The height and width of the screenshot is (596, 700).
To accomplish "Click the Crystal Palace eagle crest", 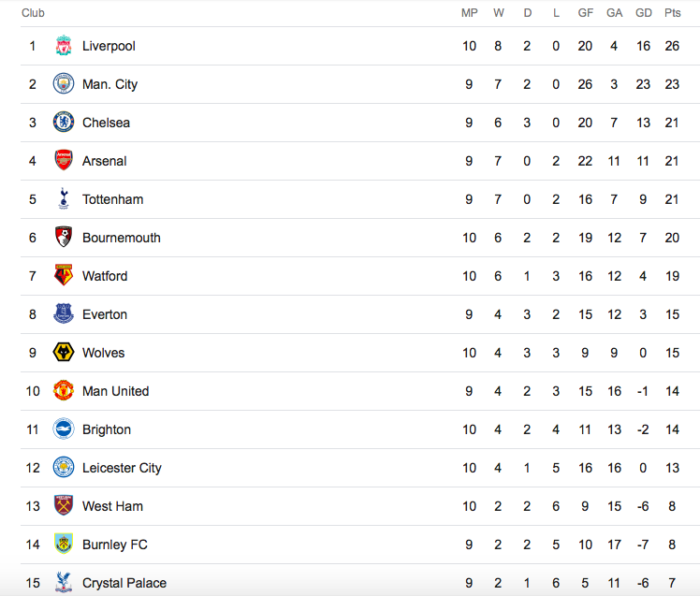I will click(64, 583).
